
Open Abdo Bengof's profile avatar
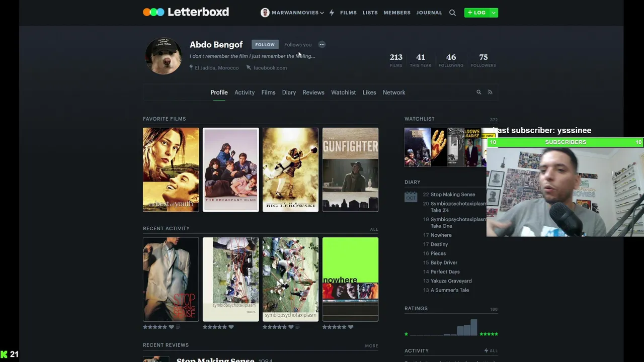click(163, 56)
